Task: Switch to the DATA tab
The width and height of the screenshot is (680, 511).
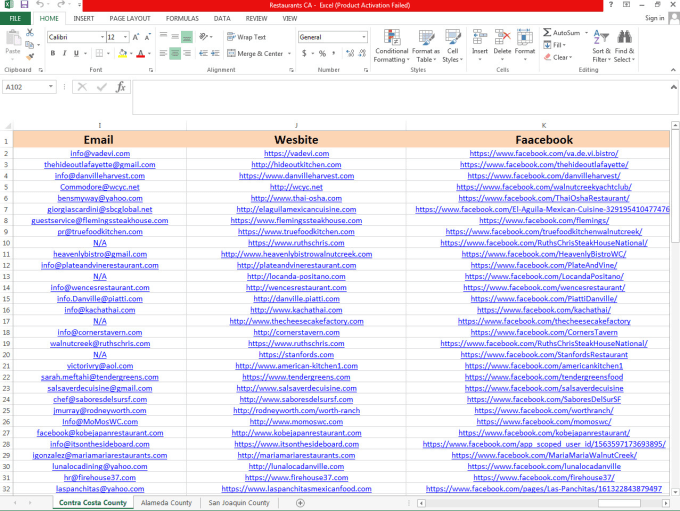Action: pyautogui.click(x=222, y=18)
